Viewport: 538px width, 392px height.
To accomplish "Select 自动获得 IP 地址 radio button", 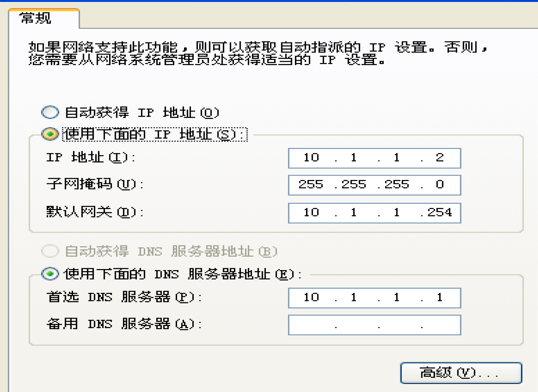I will point(50,112).
